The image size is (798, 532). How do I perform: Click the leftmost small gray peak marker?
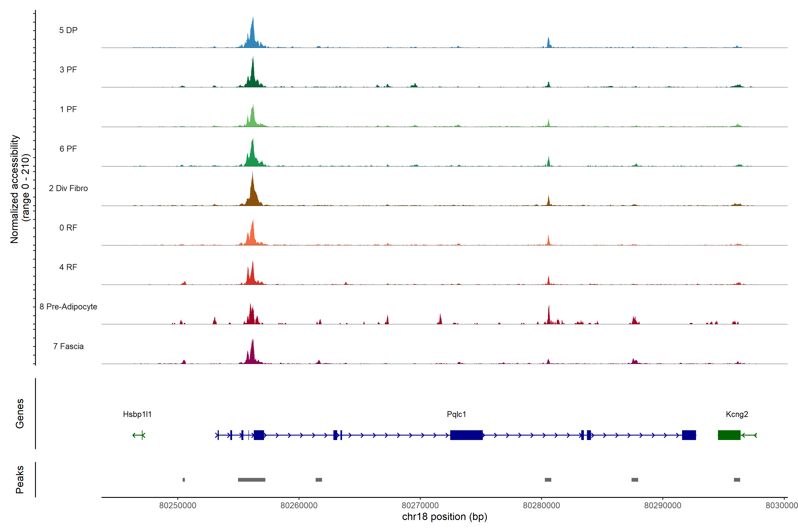point(184,480)
